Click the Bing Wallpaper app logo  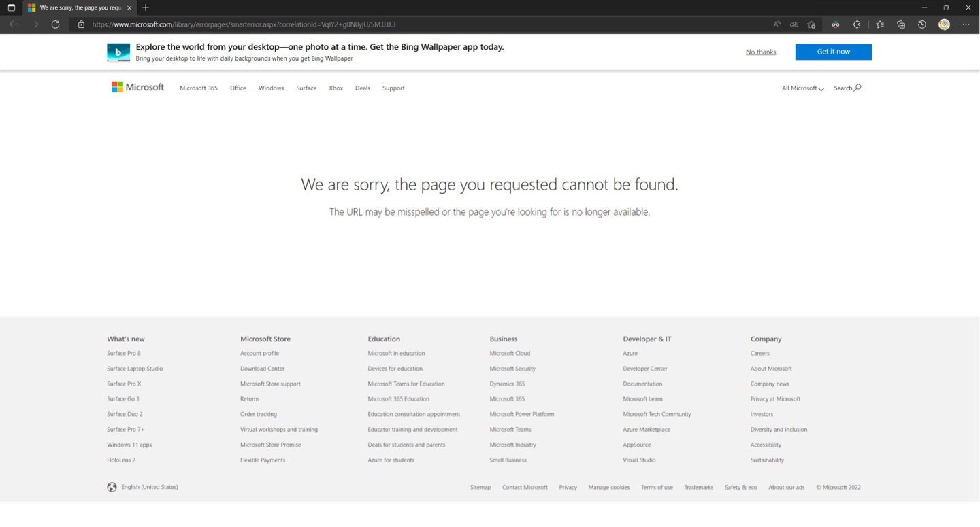[x=118, y=52]
